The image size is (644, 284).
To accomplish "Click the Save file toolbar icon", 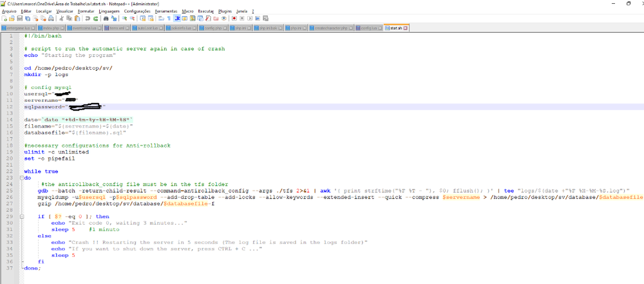I will click(x=20, y=19).
